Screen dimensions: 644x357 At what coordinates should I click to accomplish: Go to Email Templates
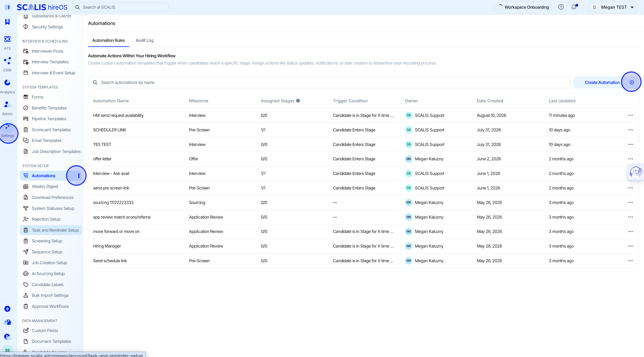tap(47, 140)
